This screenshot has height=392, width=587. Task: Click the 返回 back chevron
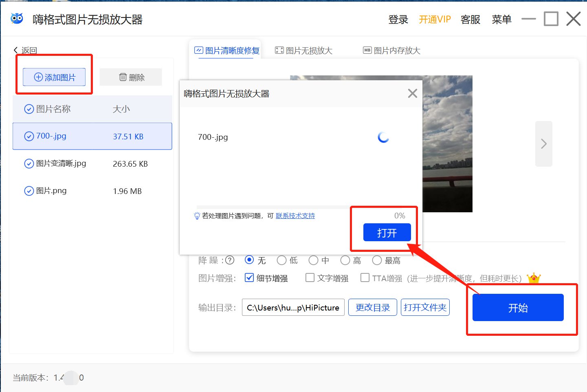15,50
